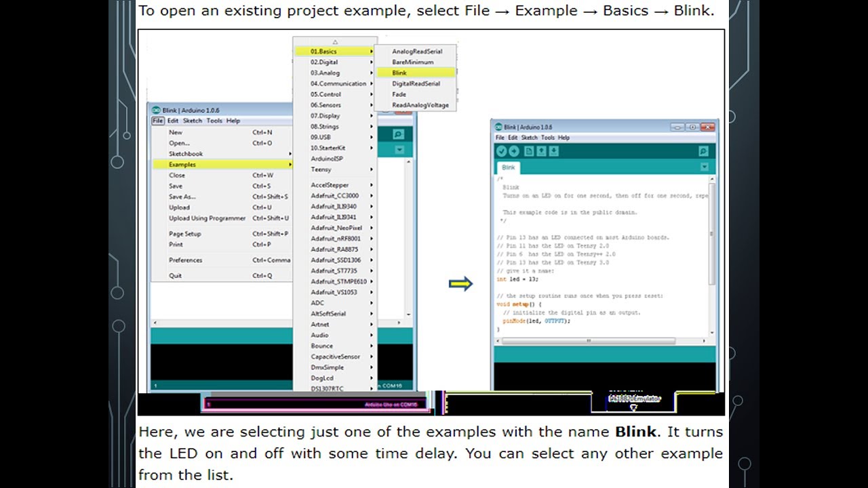
Task: Choose Save As... from the File menu
Action: (x=222, y=197)
